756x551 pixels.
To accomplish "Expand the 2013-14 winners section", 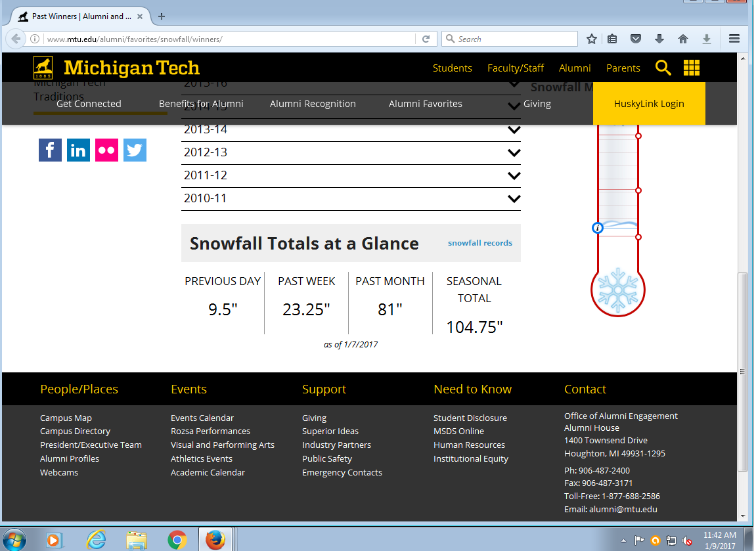I will (514, 130).
